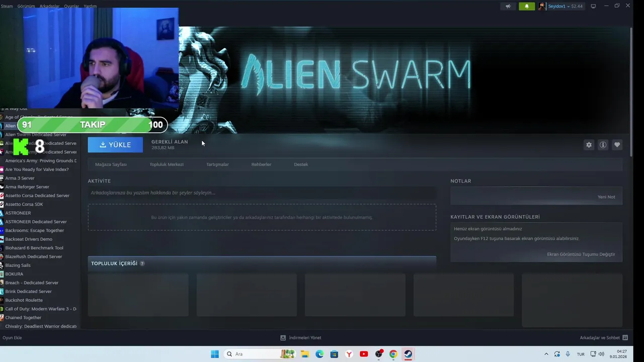Select Backrooms: Escape Together in library

35,230
